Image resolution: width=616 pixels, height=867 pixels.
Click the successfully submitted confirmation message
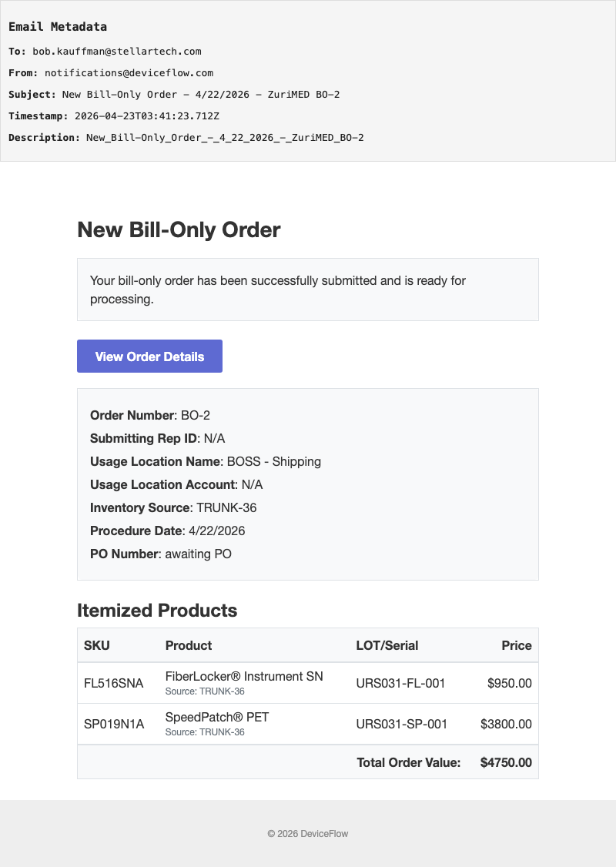pyautogui.click(x=278, y=290)
